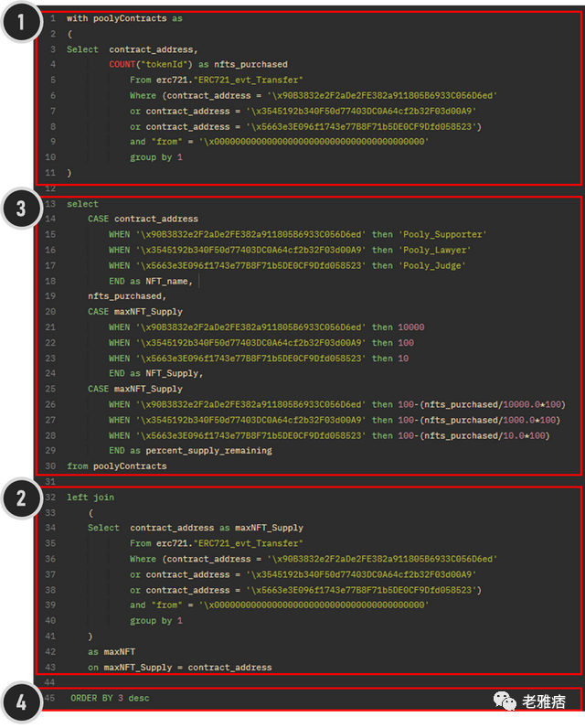Click the closing parenthesis on line 11
This screenshot has width=585, height=728.
click(69, 173)
